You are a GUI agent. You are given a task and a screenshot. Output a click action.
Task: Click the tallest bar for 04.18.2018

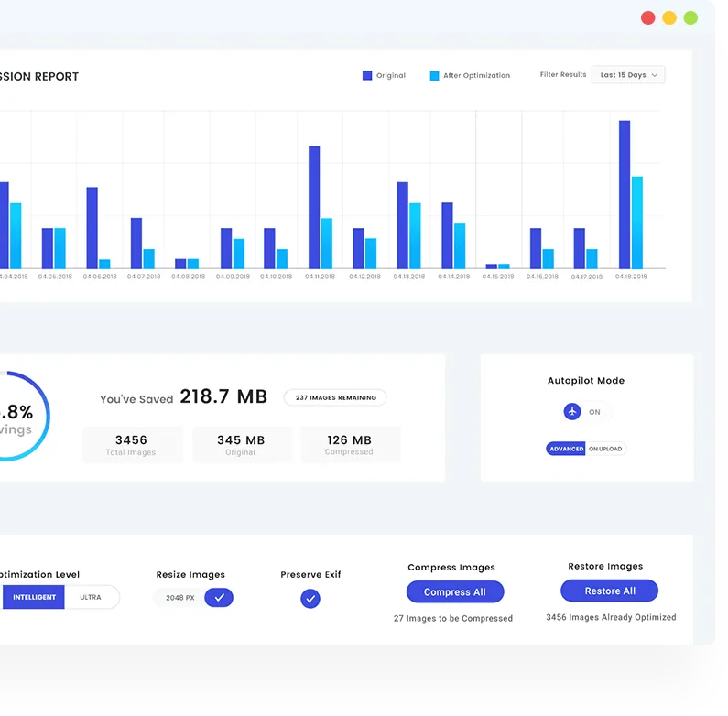pos(625,194)
